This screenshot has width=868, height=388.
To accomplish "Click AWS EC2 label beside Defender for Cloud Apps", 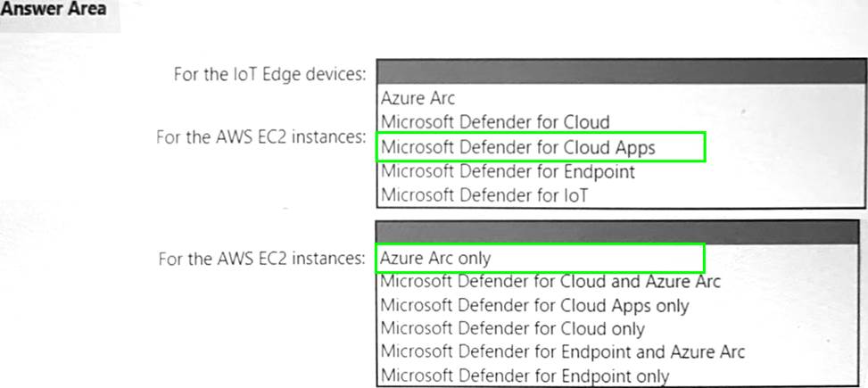I will [260, 137].
